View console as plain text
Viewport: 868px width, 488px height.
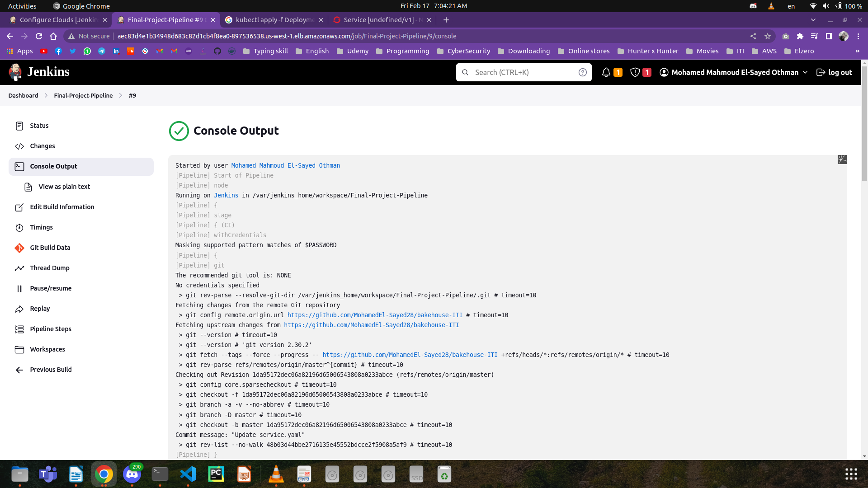(x=65, y=187)
